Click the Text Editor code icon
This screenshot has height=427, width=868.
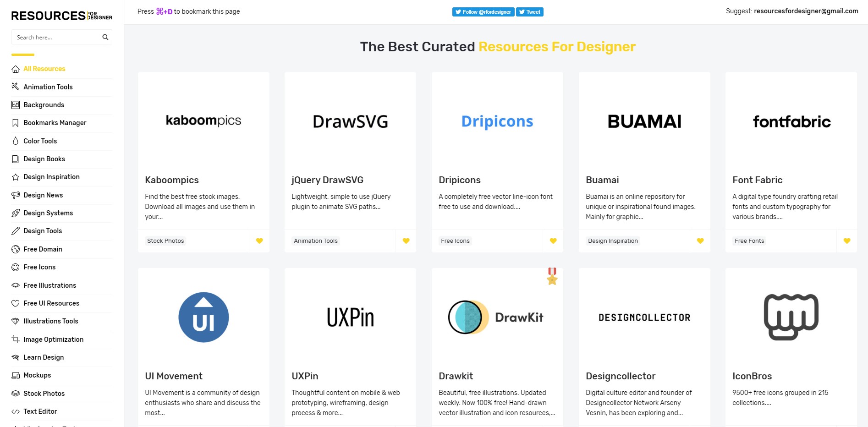click(x=16, y=411)
